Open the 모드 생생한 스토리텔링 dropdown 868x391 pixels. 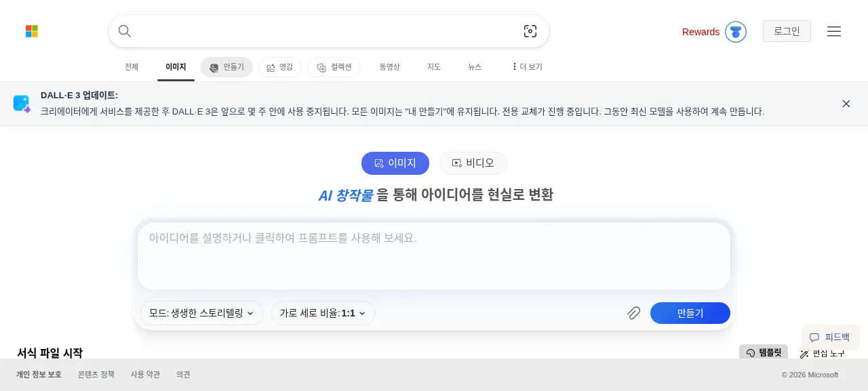(201, 313)
